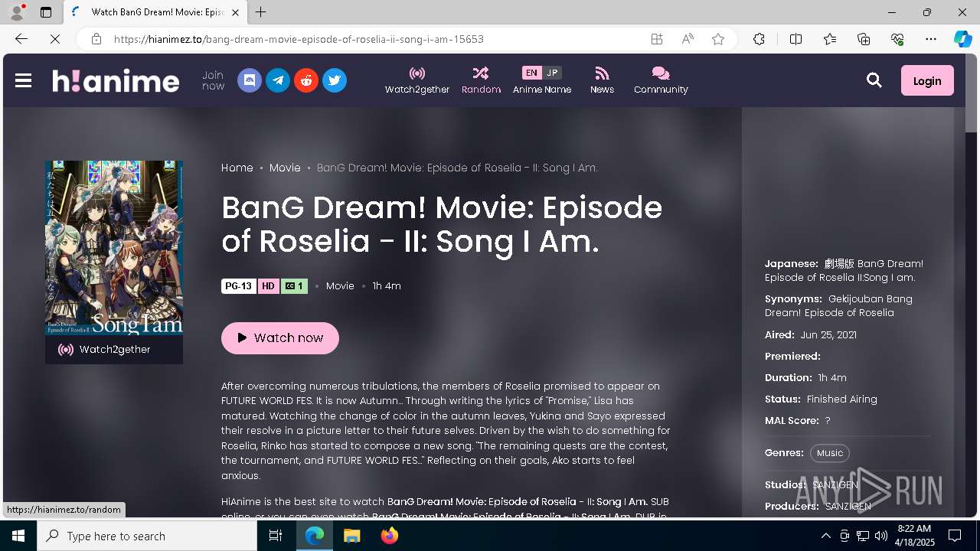Open the Song I Am poster thumbnail
Viewport: 980px width, 551px height.
tap(114, 248)
